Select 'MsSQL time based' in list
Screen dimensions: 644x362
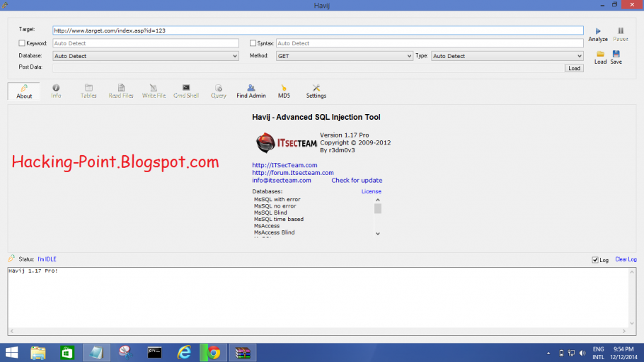pyautogui.click(x=279, y=220)
